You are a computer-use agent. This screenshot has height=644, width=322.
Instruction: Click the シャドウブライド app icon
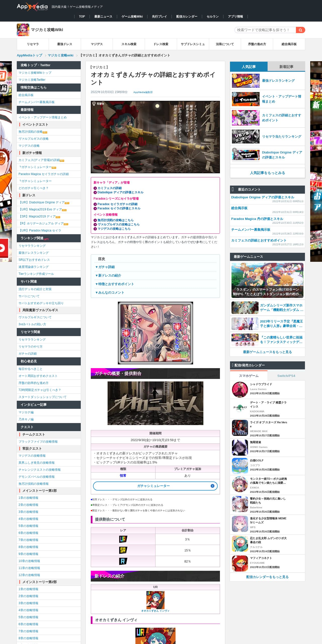pos(240,390)
